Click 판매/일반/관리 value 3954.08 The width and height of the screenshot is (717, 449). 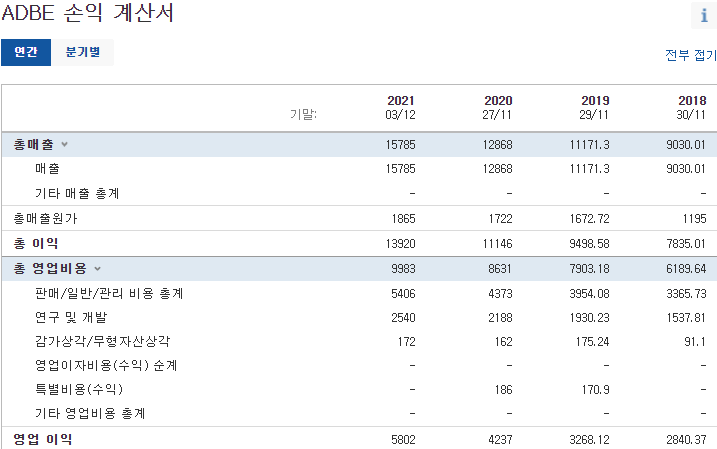pyautogui.click(x=589, y=294)
